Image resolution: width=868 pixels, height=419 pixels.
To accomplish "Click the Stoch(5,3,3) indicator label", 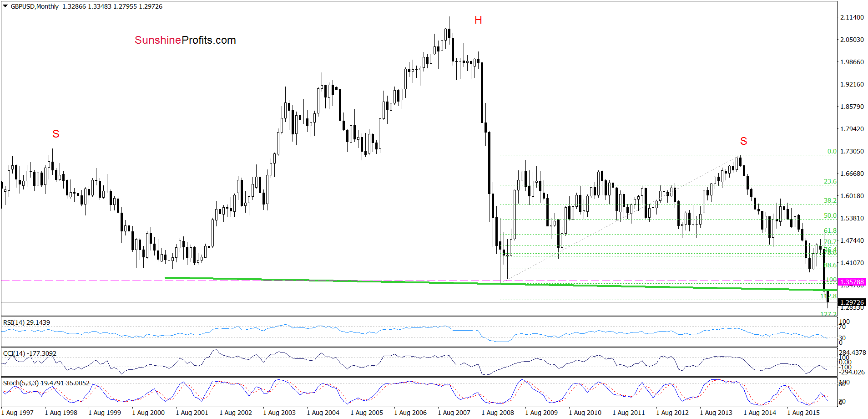I will [46, 383].
